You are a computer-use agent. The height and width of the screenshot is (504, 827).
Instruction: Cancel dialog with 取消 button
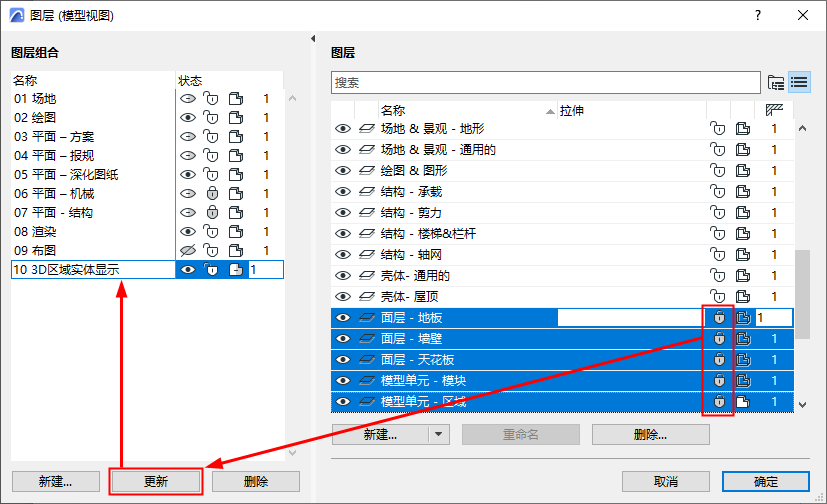click(x=666, y=481)
